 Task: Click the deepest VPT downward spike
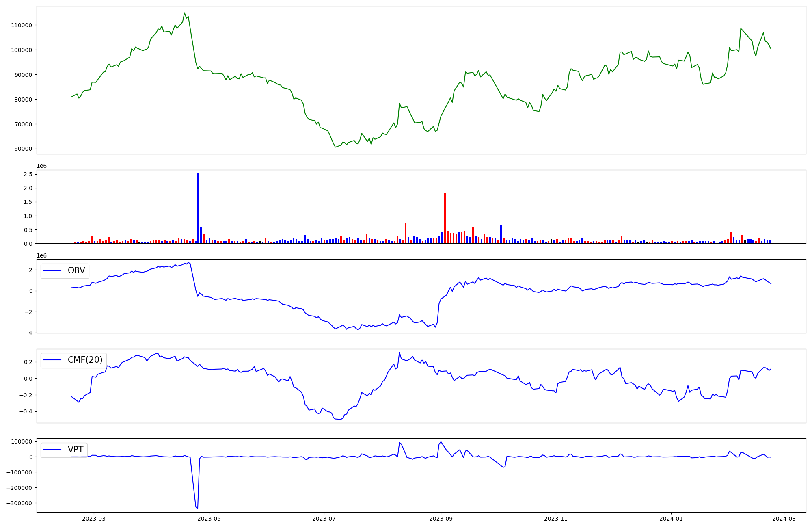pos(197,508)
